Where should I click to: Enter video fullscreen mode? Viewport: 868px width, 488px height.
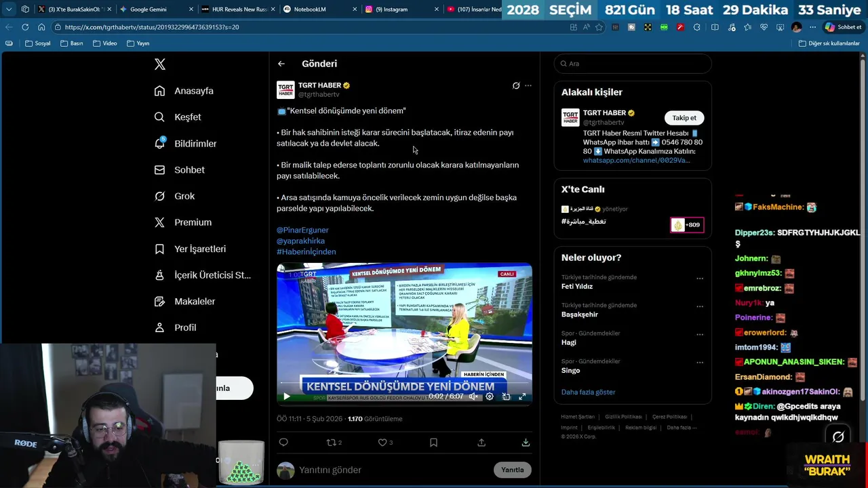point(522,396)
